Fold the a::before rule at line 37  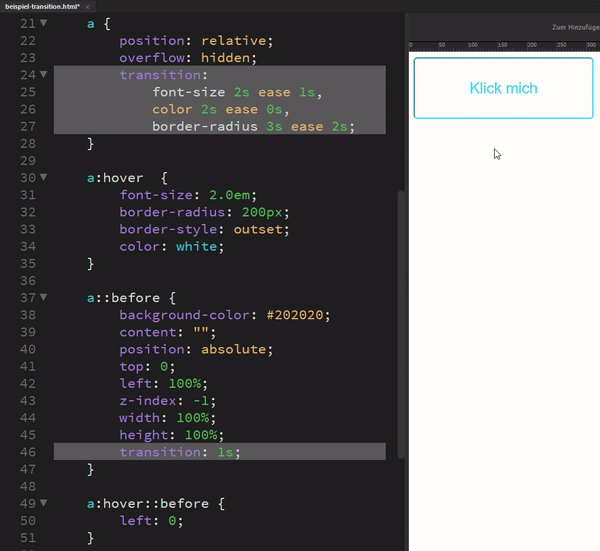(43, 298)
